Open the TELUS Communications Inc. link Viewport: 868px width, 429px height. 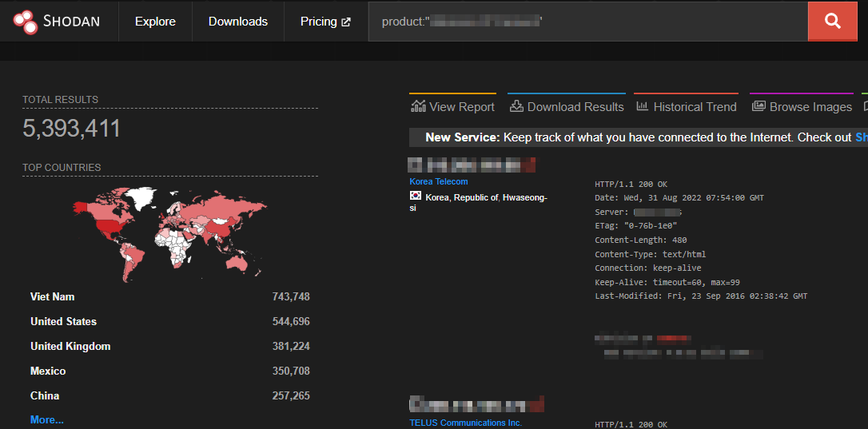(465, 423)
